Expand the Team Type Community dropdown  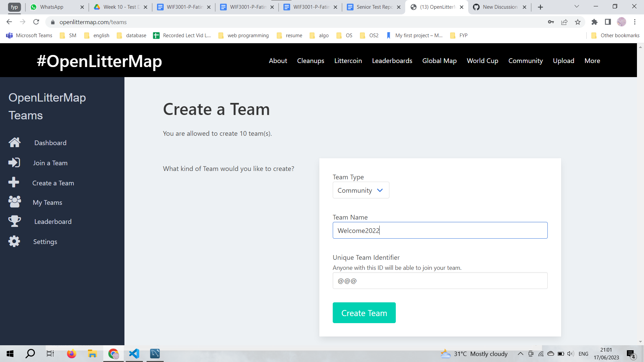point(361,190)
